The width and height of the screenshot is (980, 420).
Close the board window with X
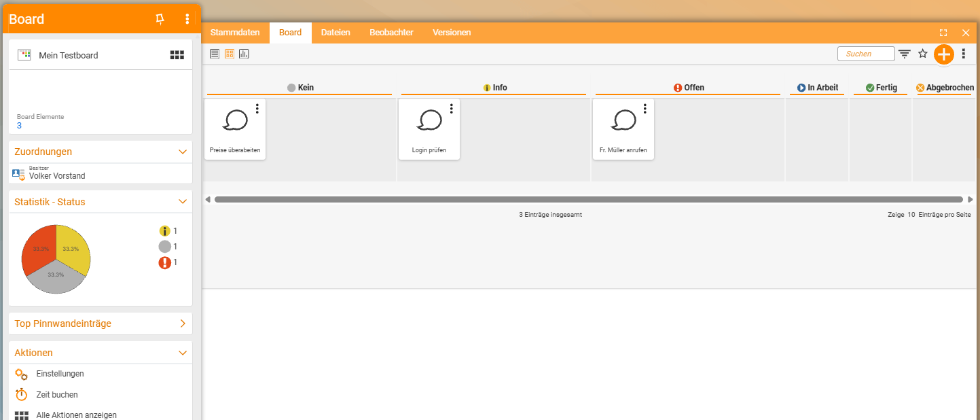pos(966,33)
